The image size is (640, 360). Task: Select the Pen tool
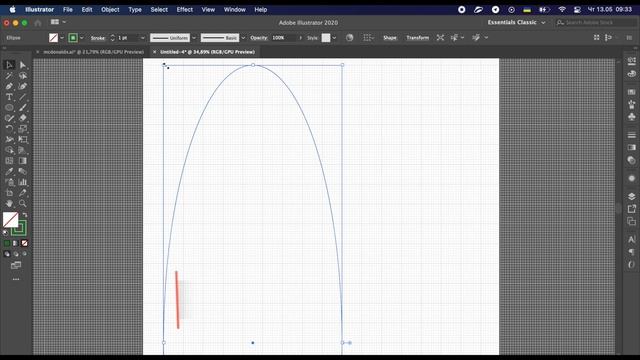click(x=9, y=87)
